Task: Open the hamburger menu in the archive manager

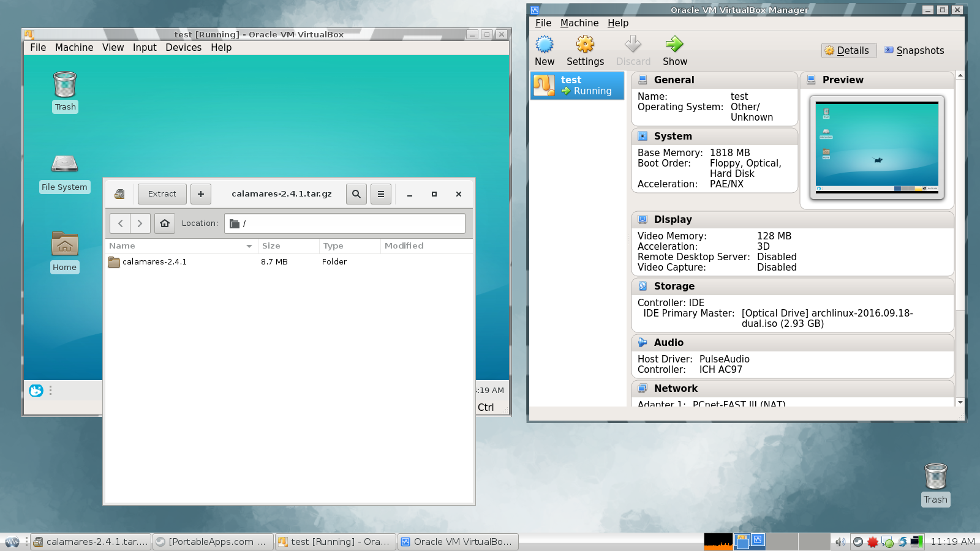Action: 381,194
